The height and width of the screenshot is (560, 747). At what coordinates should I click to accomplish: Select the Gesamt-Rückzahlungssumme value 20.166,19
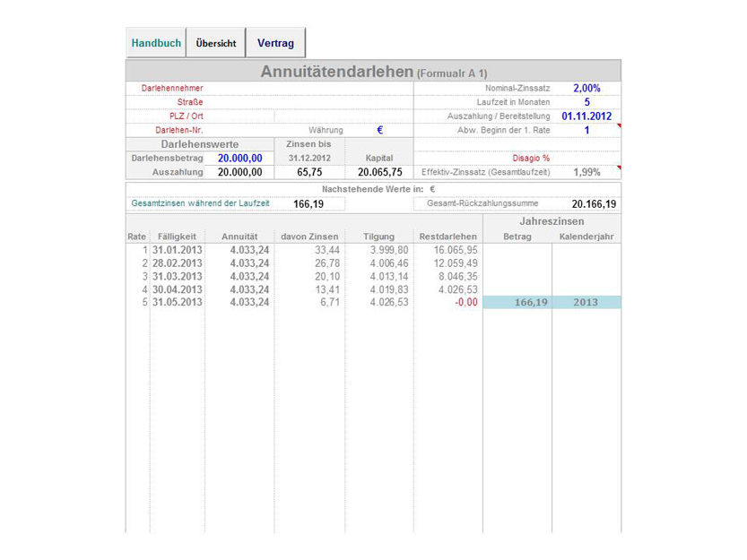594,204
